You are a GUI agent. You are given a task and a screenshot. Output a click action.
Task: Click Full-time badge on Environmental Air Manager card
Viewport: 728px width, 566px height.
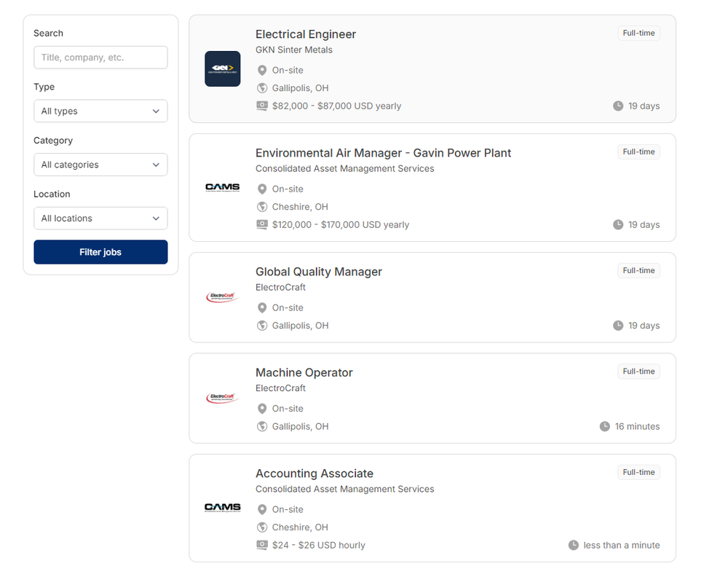pyautogui.click(x=639, y=152)
